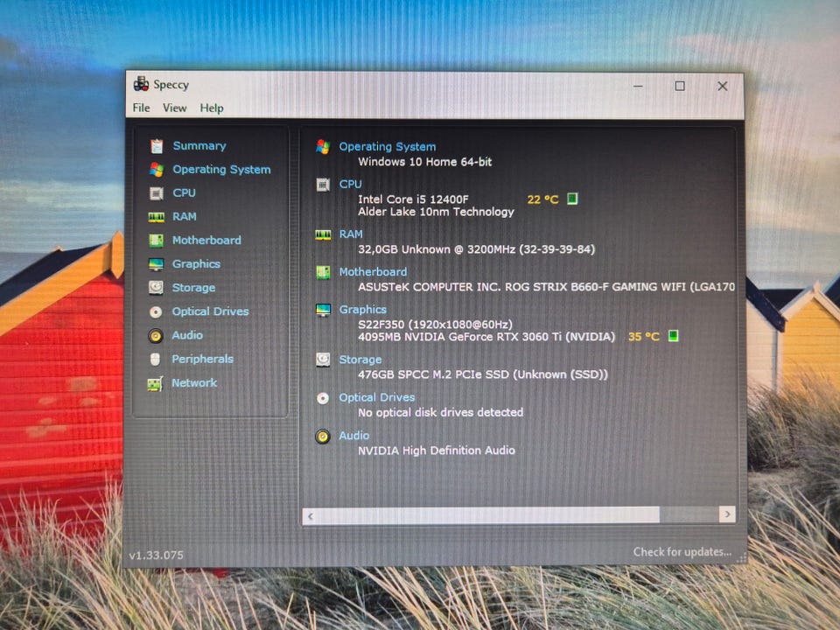Click the RAM stick icon in sidebar
840x630 pixels.
click(x=157, y=217)
